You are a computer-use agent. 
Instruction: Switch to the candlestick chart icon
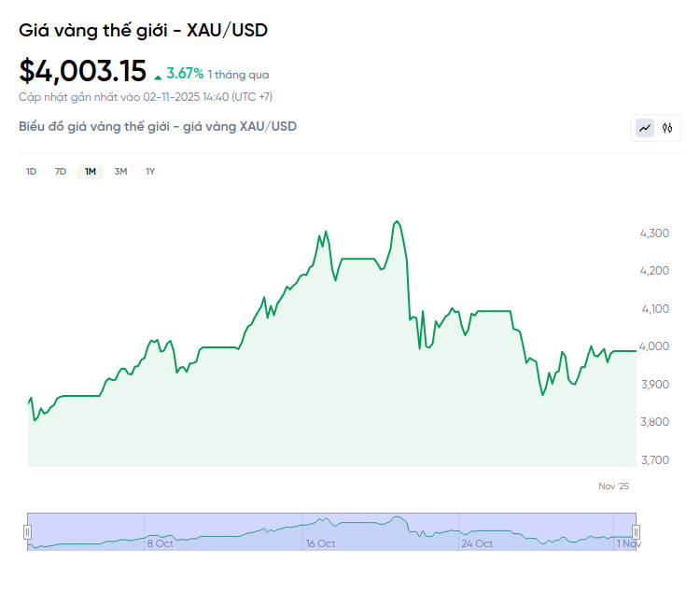(667, 128)
